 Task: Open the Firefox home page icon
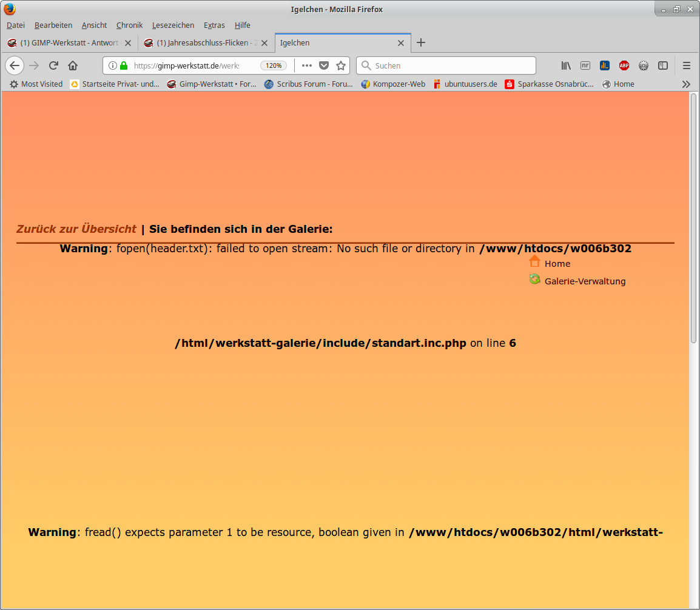[x=73, y=65]
